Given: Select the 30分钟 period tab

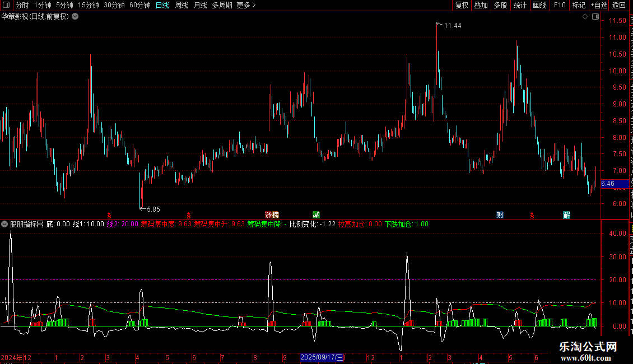Looking at the screenshot, I should point(114,5).
